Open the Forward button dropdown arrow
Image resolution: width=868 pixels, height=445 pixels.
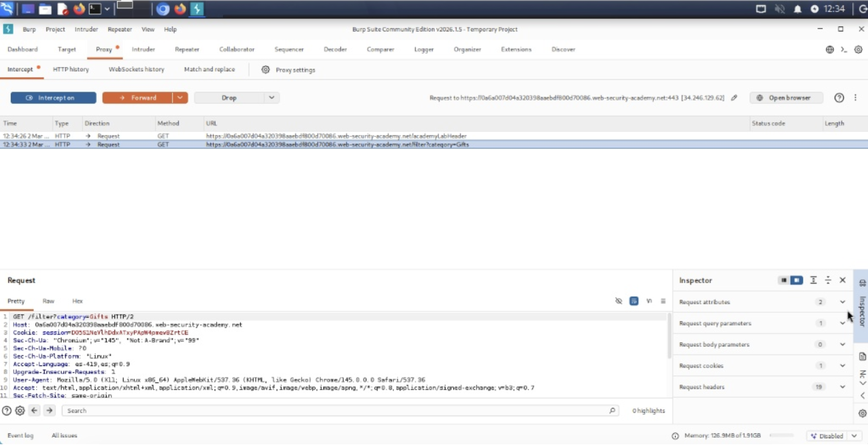(180, 98)
